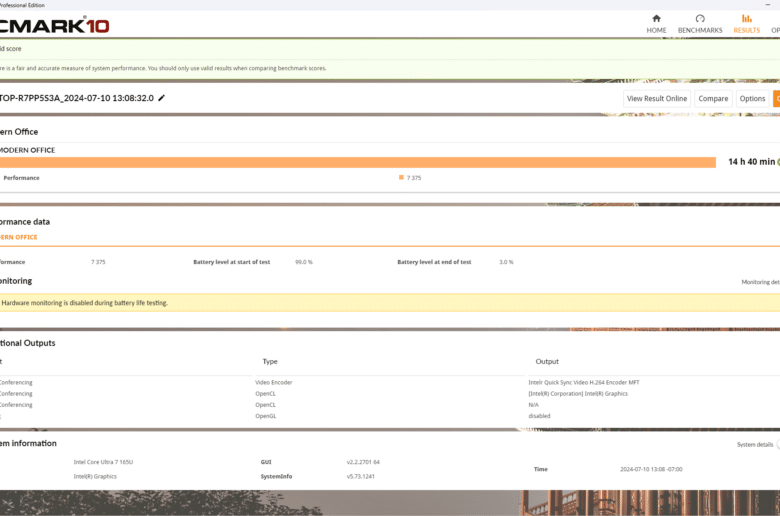The width and height of the screenshot is (780, 516).
Task: Select the orange Modern Office performance data tab
Action: tap(18, 237)
